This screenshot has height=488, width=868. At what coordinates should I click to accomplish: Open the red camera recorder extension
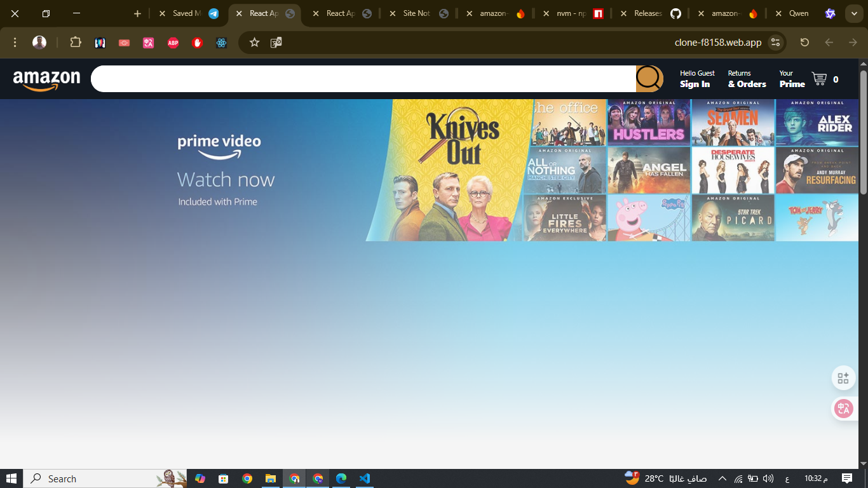point(125,43)
